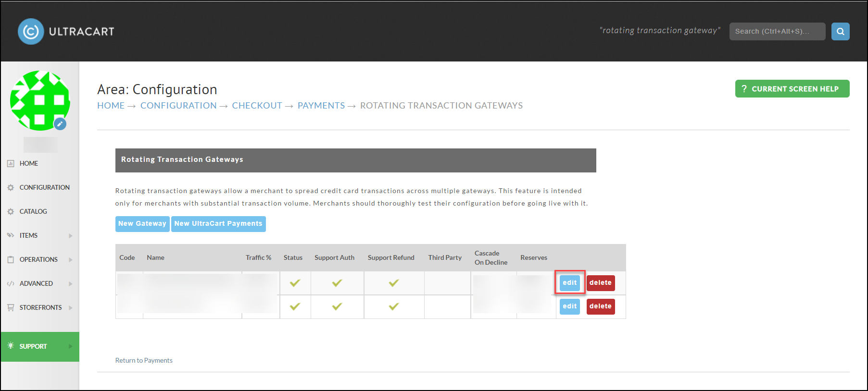Click the Support Refund column header

[391, 257]
